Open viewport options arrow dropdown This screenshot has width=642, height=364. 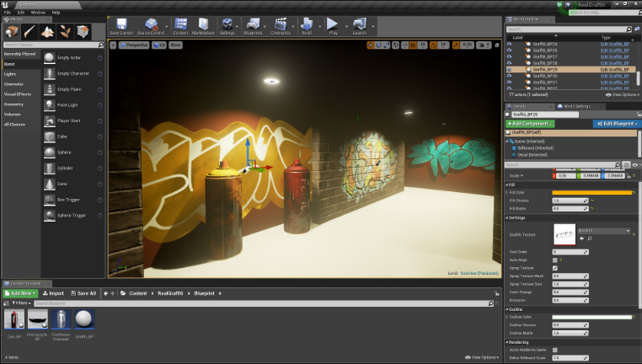[x=113, y=45]
